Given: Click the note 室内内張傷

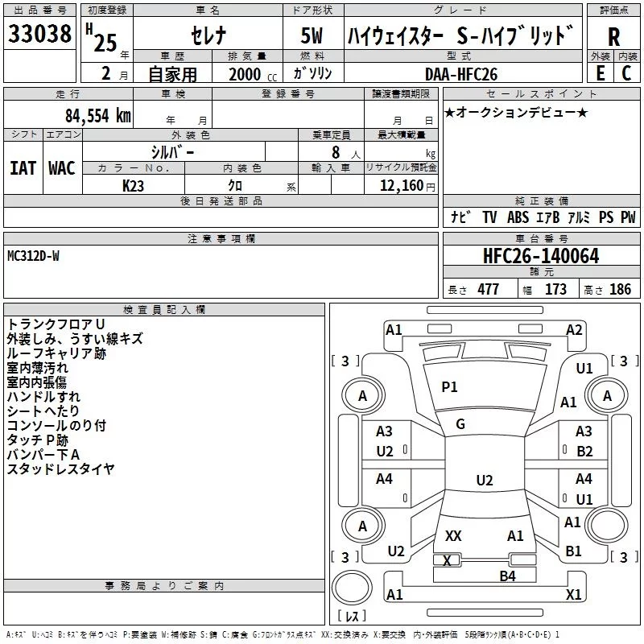Looking at the screenshot, I should click(37, 382).
